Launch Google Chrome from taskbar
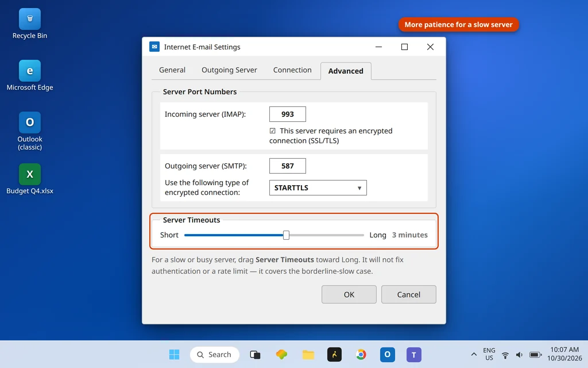This screenshot has height=368, width=588. (361, 354)
